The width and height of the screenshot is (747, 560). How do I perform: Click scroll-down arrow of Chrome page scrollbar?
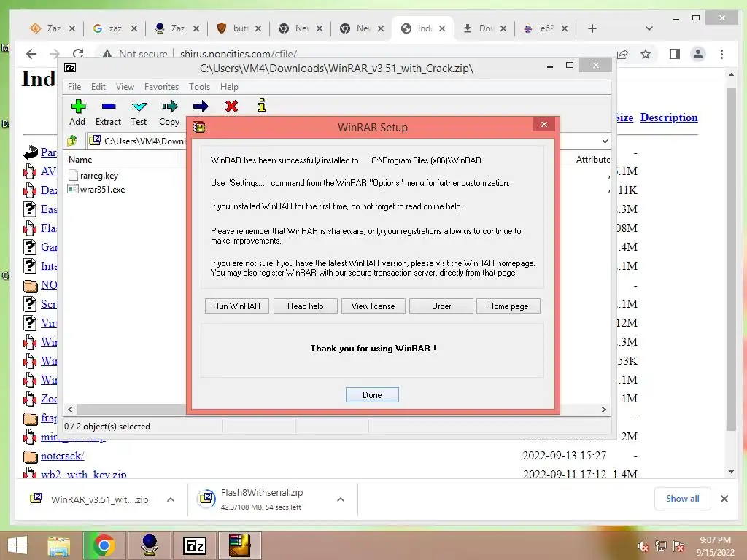[731, 472]
